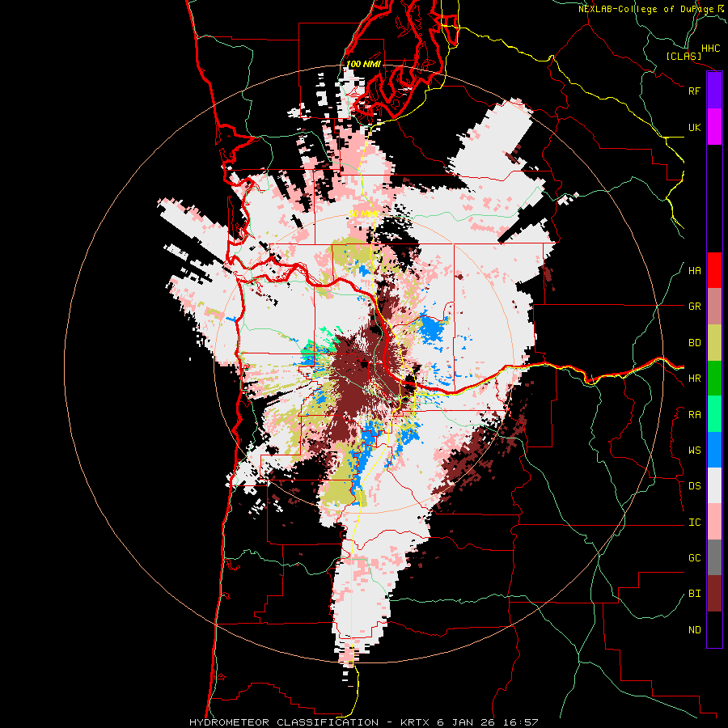728x728 pixels.
Task: Click the NEXLAB-College of DuPage credit text
Action: pos(653,9)
